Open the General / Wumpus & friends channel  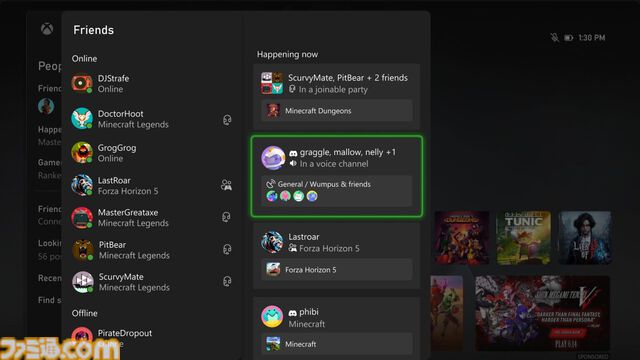(336, 191)
